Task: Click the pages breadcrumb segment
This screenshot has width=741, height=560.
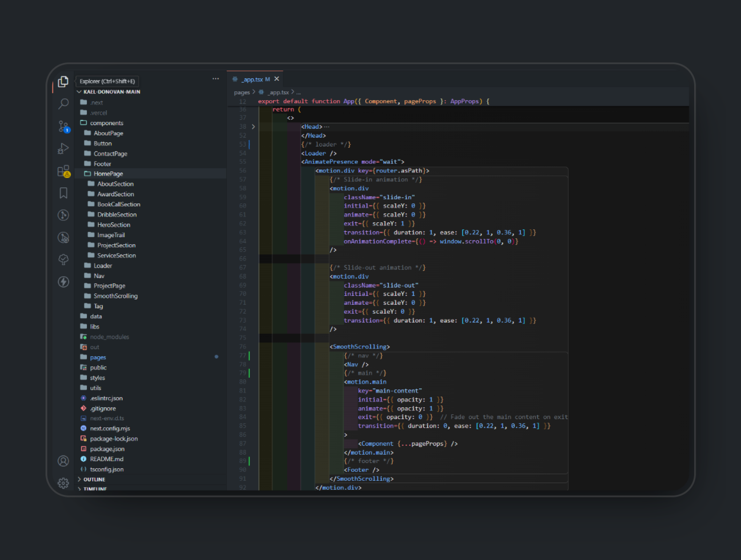Action: (x=242, y=93)
